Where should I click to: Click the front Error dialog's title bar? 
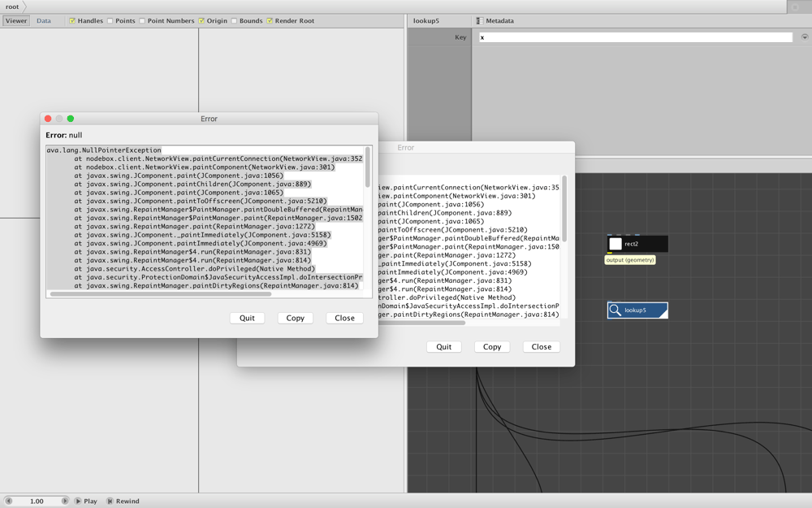click(x=209, y=119)
